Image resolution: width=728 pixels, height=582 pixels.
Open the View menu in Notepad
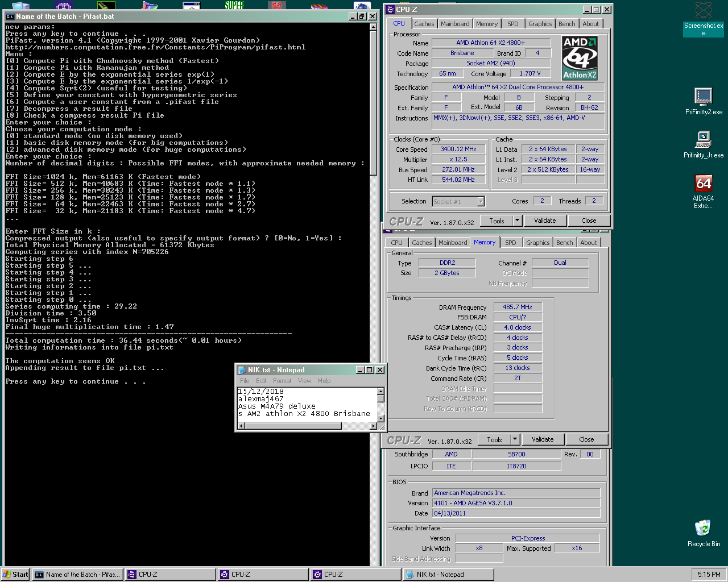(x=305, y=381)
